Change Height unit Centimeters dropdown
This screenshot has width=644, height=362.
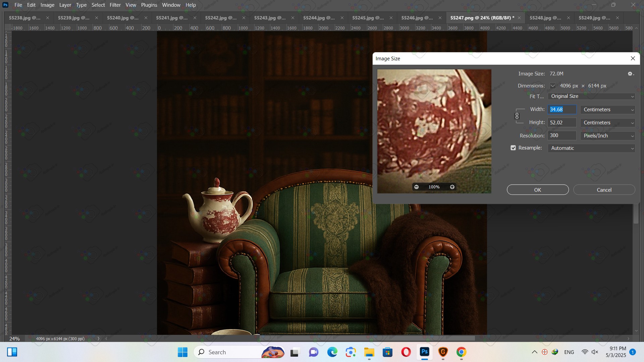coord(608,123)
